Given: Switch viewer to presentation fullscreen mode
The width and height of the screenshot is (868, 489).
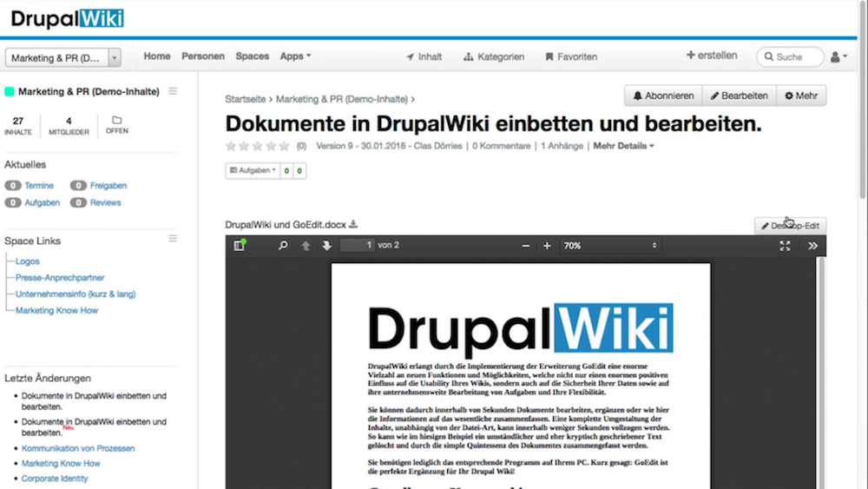Looking at the screenshot, I should pyautogui.click(x=785, y=246).
